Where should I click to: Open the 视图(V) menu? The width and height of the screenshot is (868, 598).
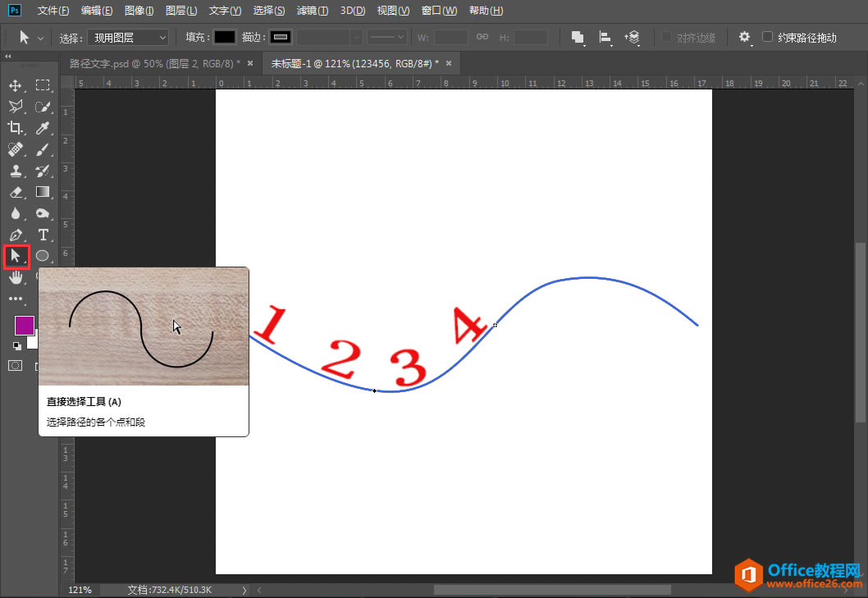point(394,11)
